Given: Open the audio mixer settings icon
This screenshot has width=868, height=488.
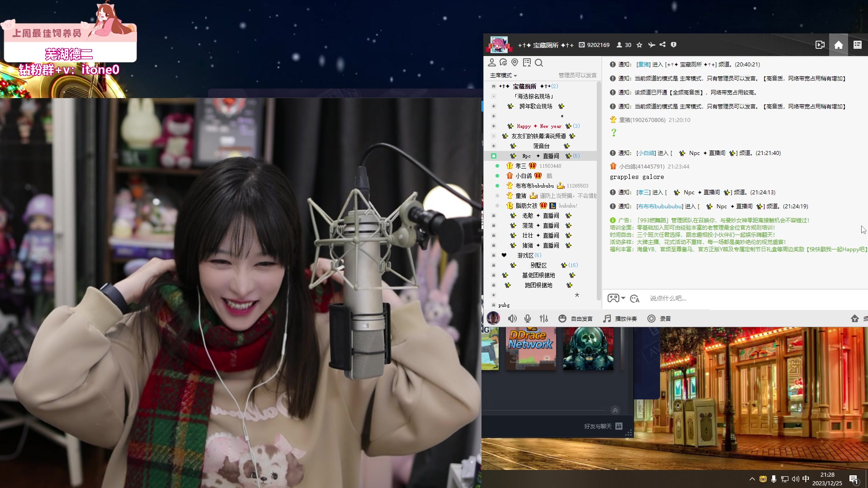Looking at the screenshot, I should coord(544,319).
